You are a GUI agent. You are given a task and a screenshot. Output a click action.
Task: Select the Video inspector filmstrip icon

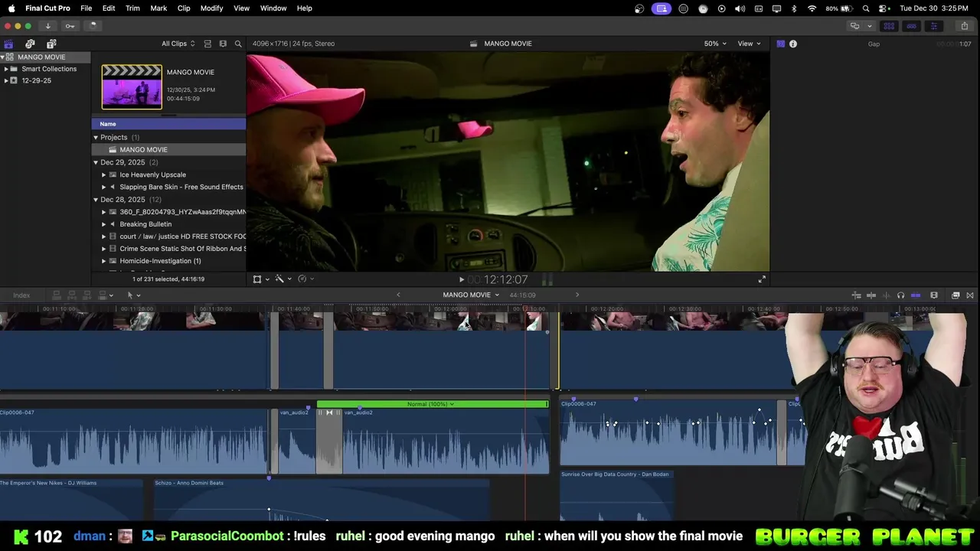tap(780, 44)
